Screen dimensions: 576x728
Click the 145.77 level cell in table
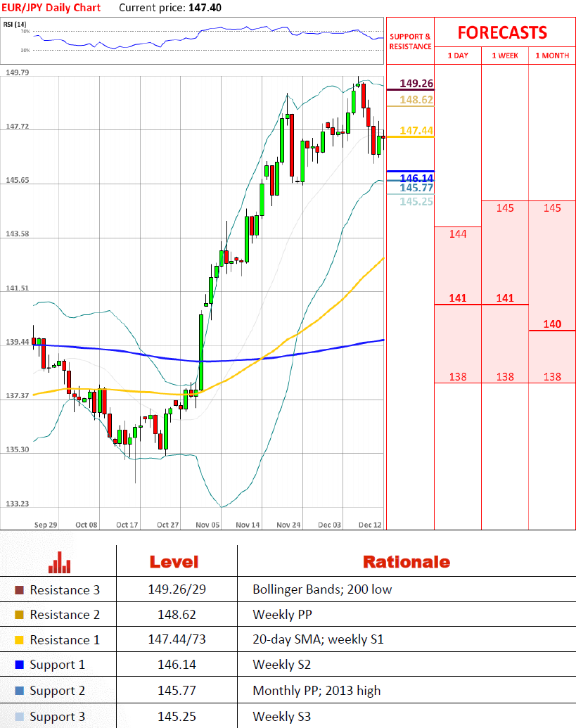(x=177, y=691)
